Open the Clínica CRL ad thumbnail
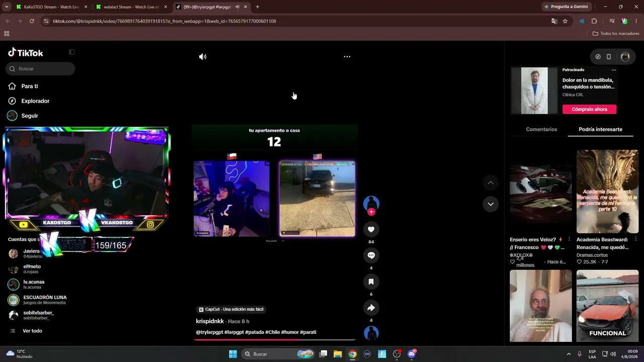The height and width of the screenshot is (362, 644). [x=534, y=90]
